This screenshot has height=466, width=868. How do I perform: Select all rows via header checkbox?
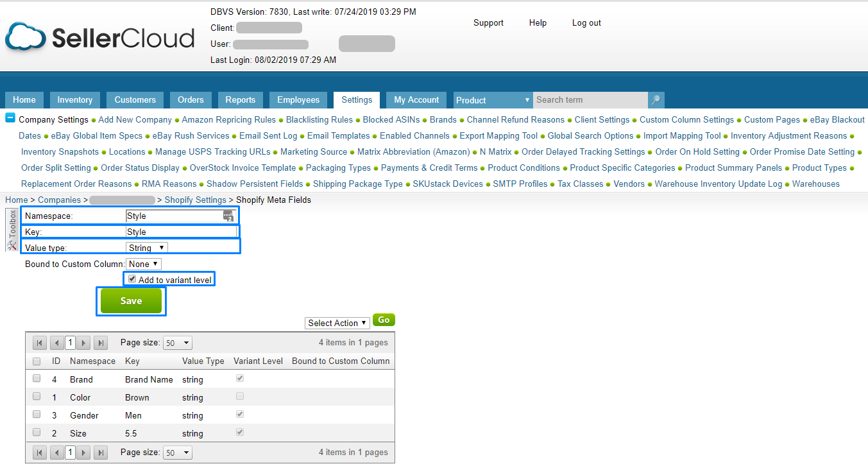pos(37,361)
